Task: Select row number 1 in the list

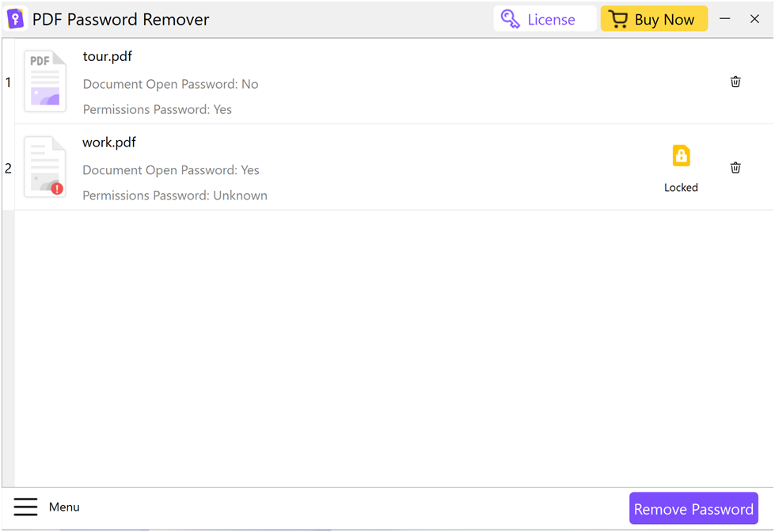Action: tap(8, 82)
